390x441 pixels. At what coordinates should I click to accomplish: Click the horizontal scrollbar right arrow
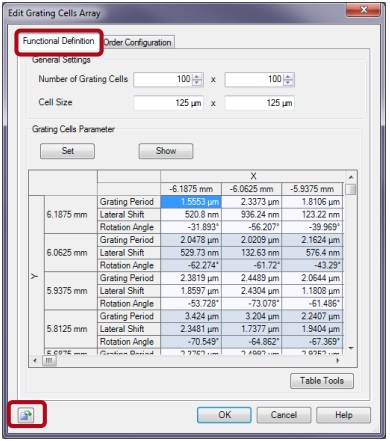coord(338,360)
